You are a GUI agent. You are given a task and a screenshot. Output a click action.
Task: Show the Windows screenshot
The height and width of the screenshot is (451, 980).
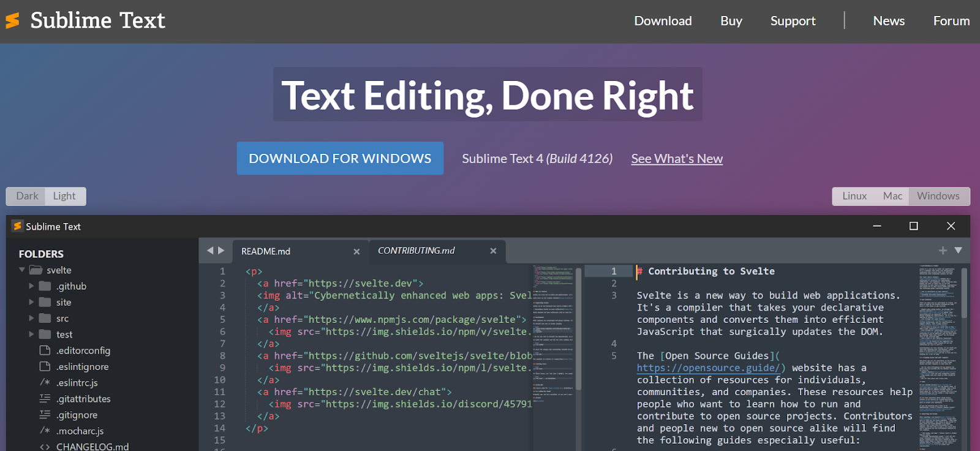[x=938, y=196]
